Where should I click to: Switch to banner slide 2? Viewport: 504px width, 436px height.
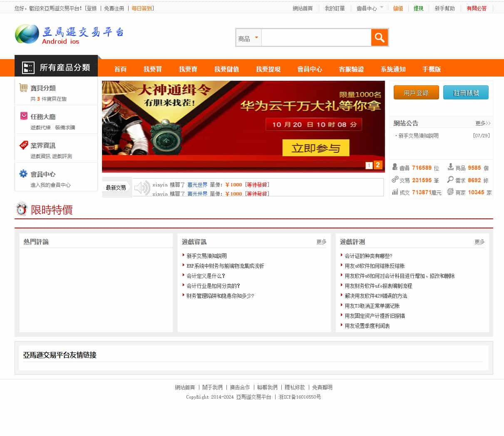(378, 165)
